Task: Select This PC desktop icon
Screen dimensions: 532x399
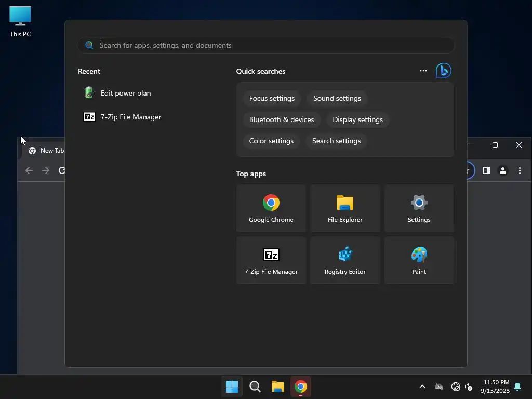Action: (20, 22)
